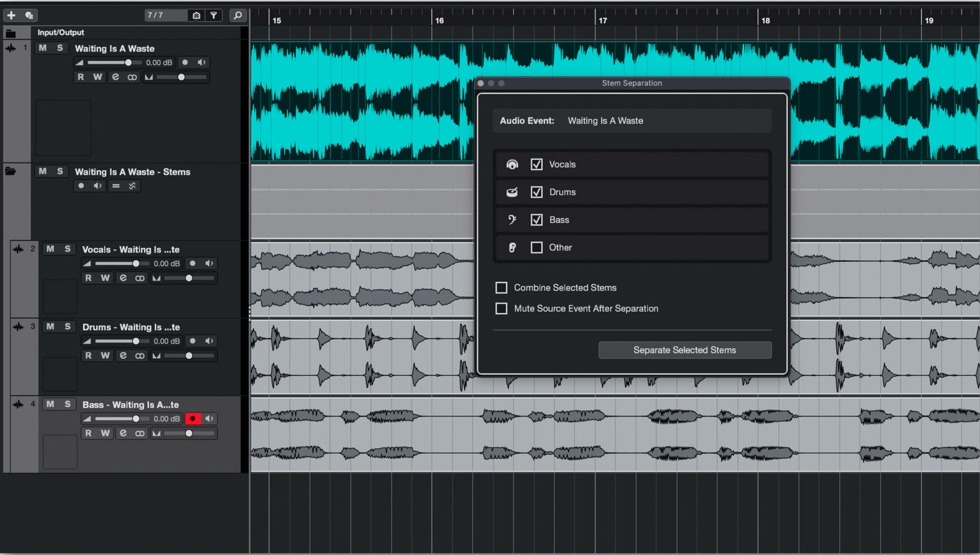980x555 pixels.
Task: Click the note icon beside Other stem
Action: (x=512, y=247)
